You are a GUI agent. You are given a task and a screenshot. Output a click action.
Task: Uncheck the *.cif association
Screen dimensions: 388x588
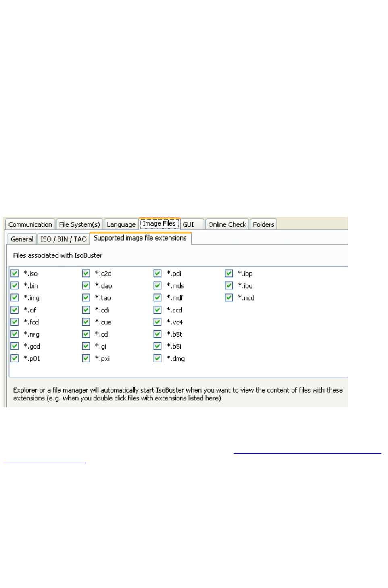[x=15, y=310]
